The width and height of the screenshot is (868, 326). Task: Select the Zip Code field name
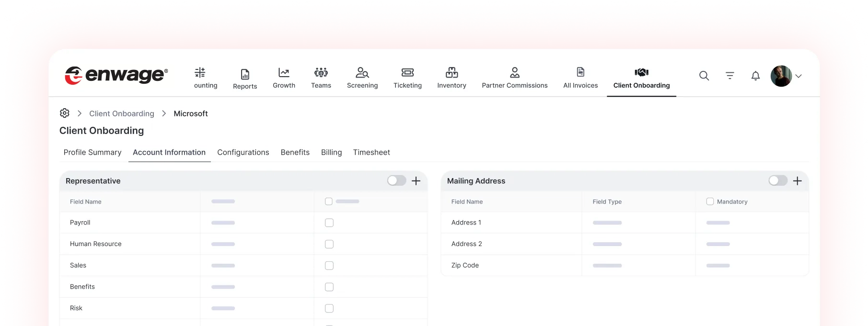465,265
